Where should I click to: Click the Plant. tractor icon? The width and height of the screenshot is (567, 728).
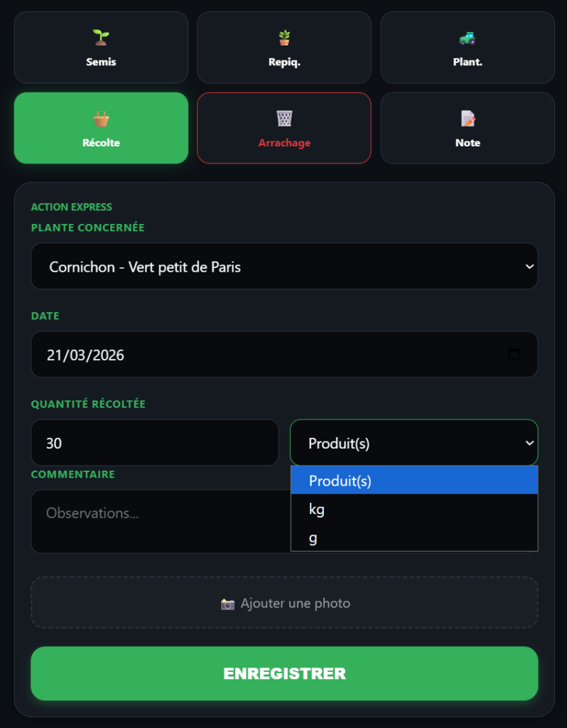(x=468, y=37)
